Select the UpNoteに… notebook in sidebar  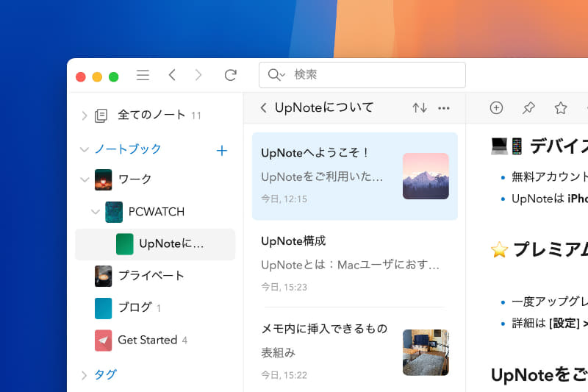tap(155, 244)
